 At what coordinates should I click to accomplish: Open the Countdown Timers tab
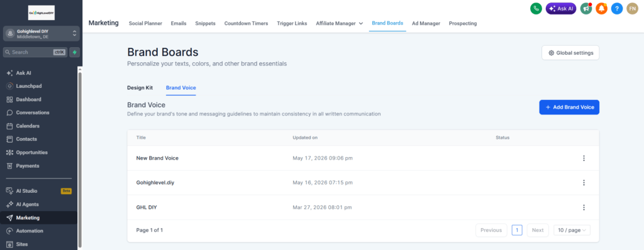[x=246, y=23]
